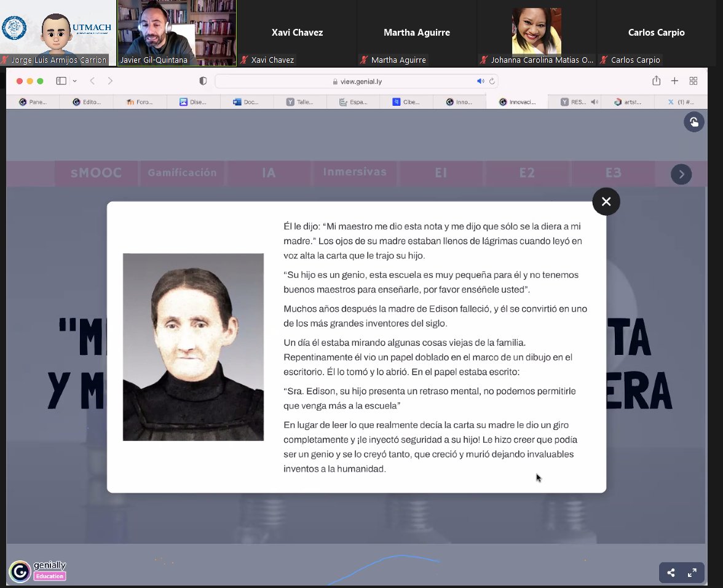Select Xavi Chavez participant tile

[x=297, y=33]
